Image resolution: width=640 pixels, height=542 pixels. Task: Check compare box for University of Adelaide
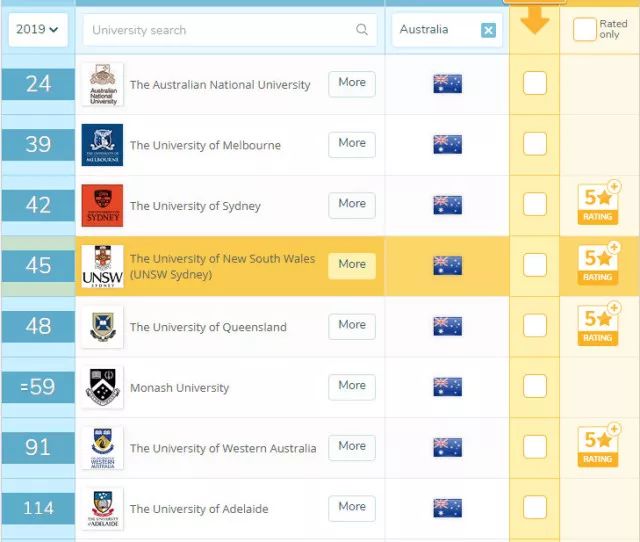[x=535, y=507]
